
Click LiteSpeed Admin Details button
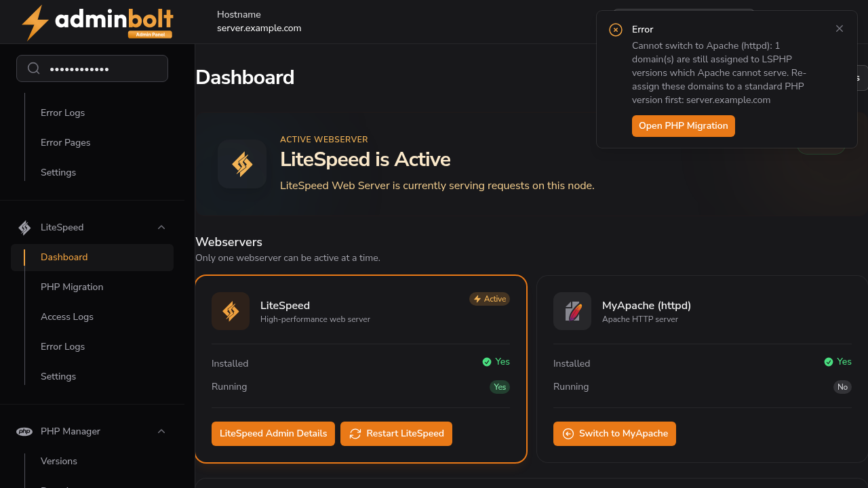coord(273,434)
